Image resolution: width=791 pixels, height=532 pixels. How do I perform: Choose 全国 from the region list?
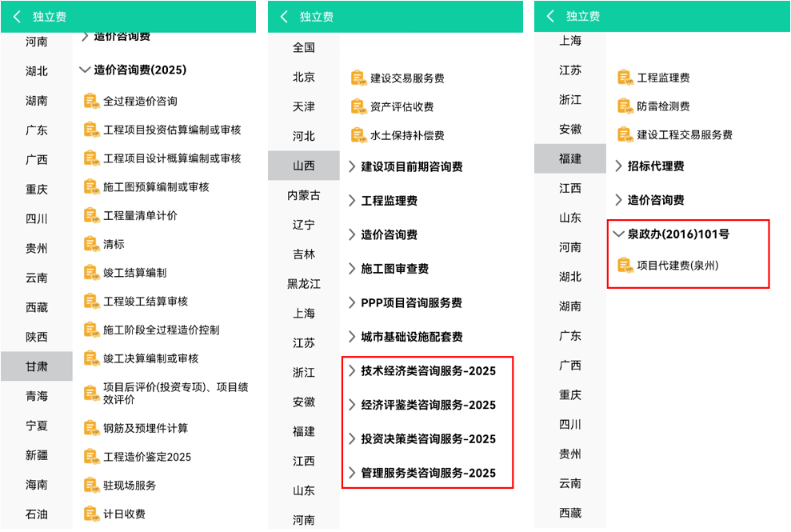pyautogui.click(x=303, y=47)
